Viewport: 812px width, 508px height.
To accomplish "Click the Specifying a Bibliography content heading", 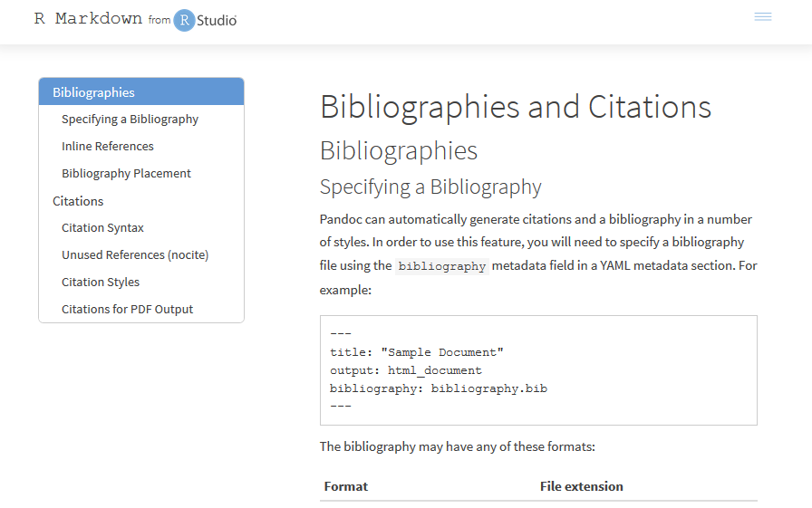I will (430, 187).
